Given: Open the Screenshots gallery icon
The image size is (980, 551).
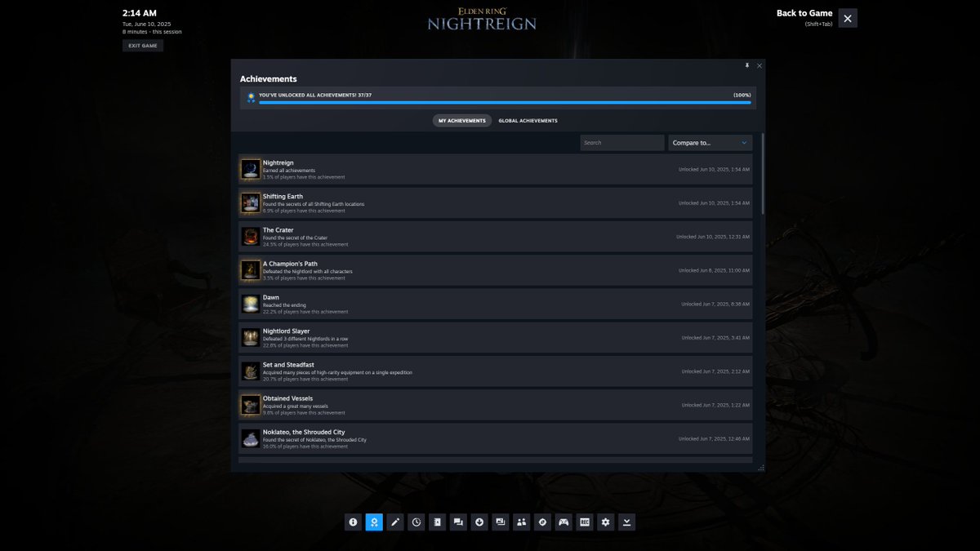Looking at the screenshot, I should pyautogui.click(x=501, y=522).
